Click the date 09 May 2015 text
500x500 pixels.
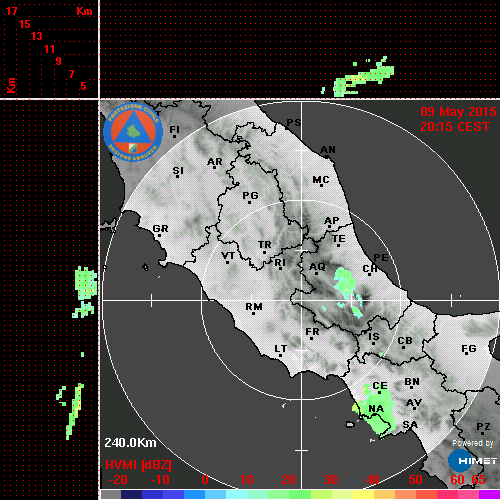pyautogui.click(x=458, y=112)
